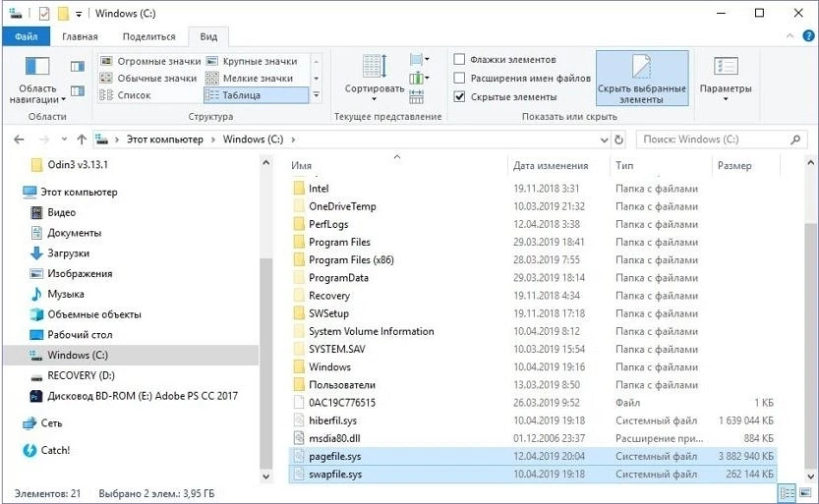This screenshot has height=504, width=819.
Task: Open the quick access toolbar dropdown arrow
Action: click(x=79, y=14)
